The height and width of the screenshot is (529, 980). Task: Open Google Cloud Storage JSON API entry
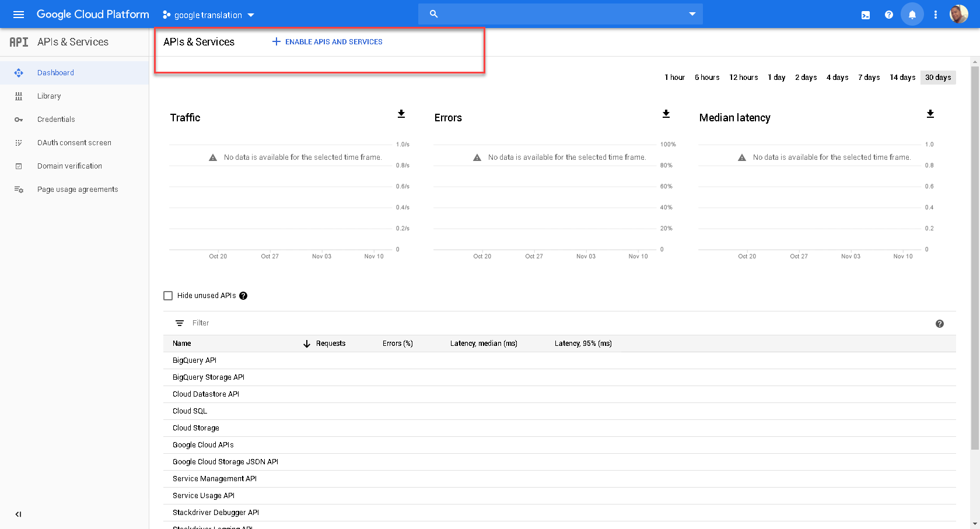coord(225,462)
